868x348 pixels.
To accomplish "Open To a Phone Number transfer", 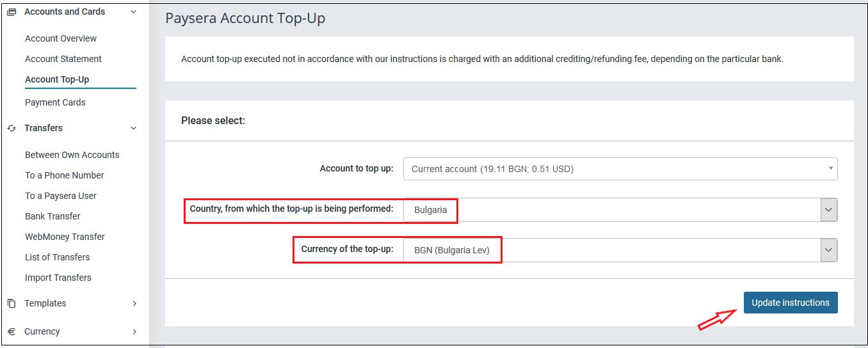I will 65,175.
